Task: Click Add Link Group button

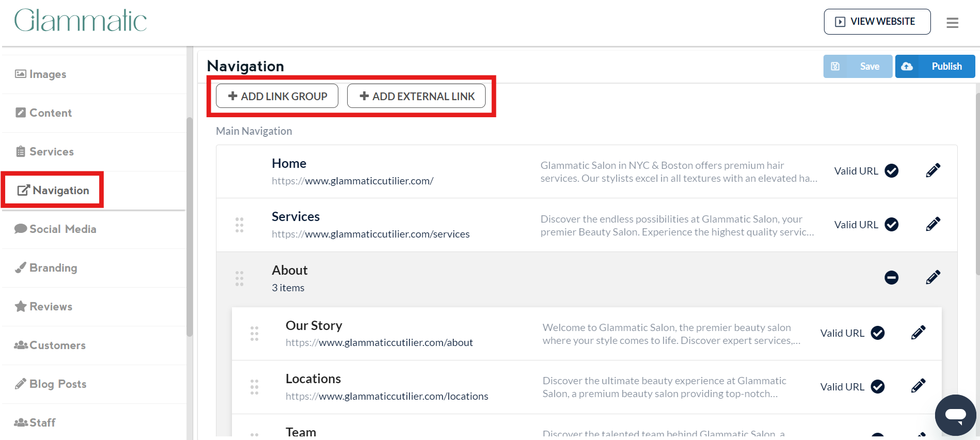Action: [x=277, y=96]
